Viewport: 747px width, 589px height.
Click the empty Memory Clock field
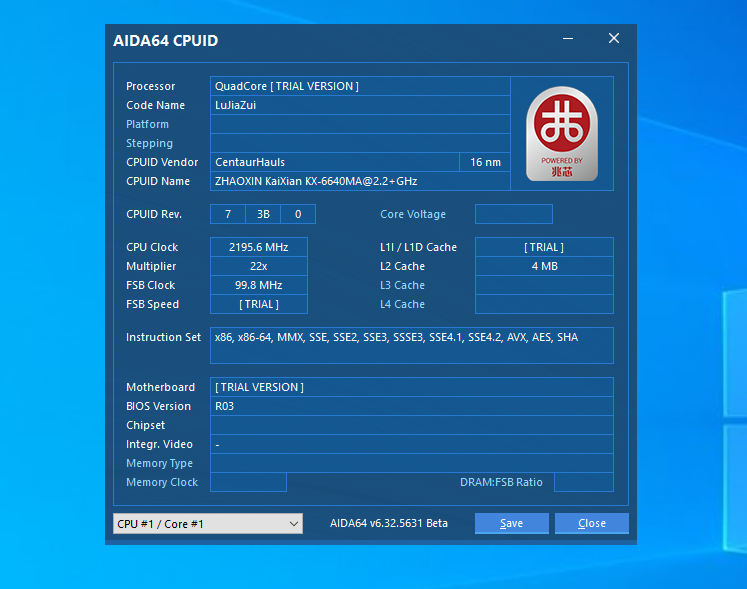(248, 482)
